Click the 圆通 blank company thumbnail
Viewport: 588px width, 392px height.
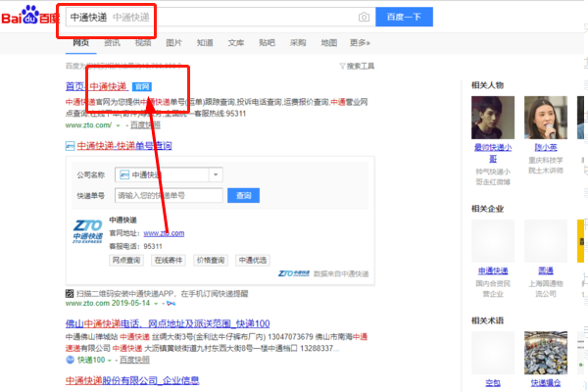(x=546, y=241)
